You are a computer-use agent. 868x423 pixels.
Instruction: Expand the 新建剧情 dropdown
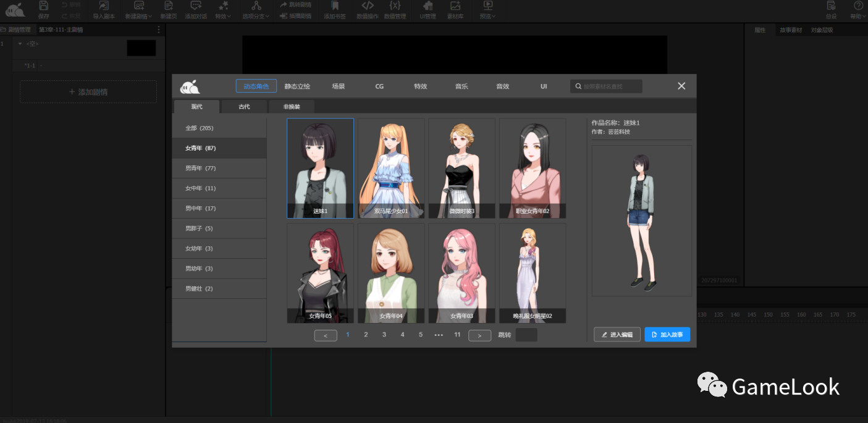coord(139,10)
